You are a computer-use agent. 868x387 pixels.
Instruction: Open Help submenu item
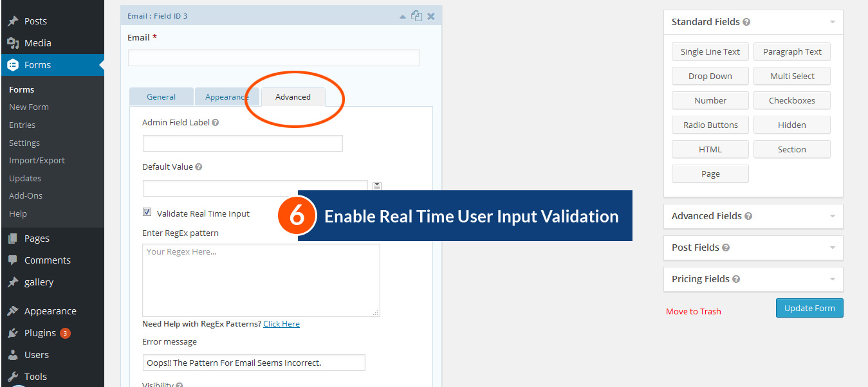tap(18, 214)
